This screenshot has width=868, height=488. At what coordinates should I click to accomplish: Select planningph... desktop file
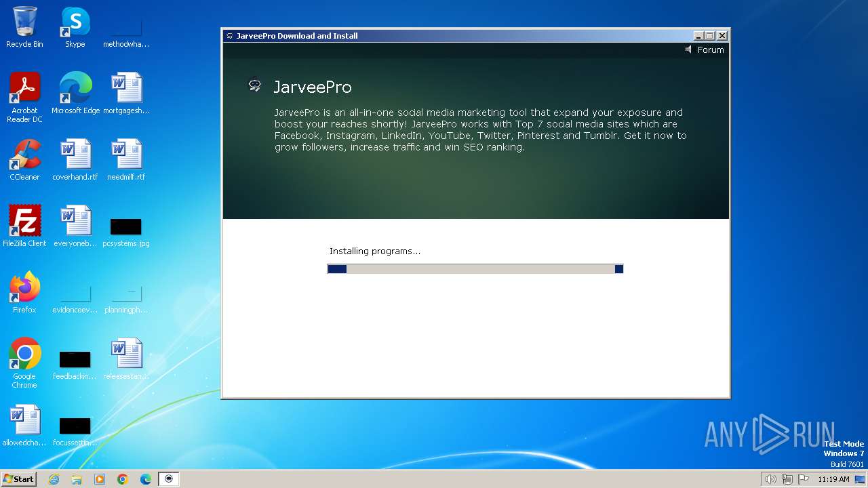coord(126,298)
